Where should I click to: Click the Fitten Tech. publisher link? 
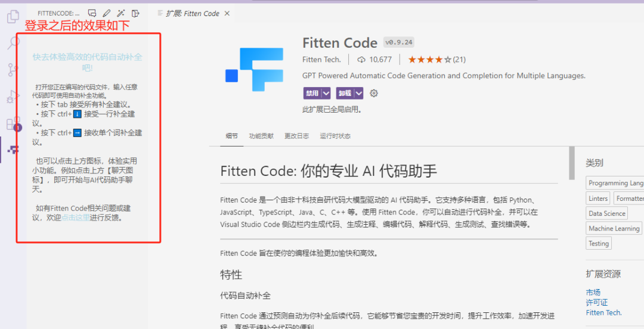pos(321,60)
